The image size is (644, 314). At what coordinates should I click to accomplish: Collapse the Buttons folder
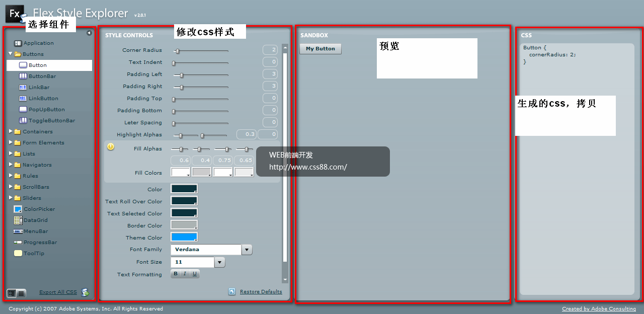click(11, 53)
